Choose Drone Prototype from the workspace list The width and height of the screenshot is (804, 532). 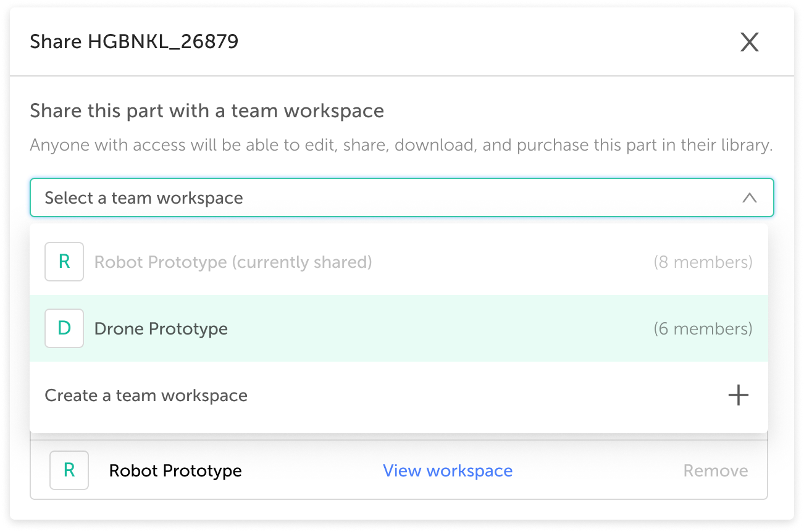[x=161, y=329]
